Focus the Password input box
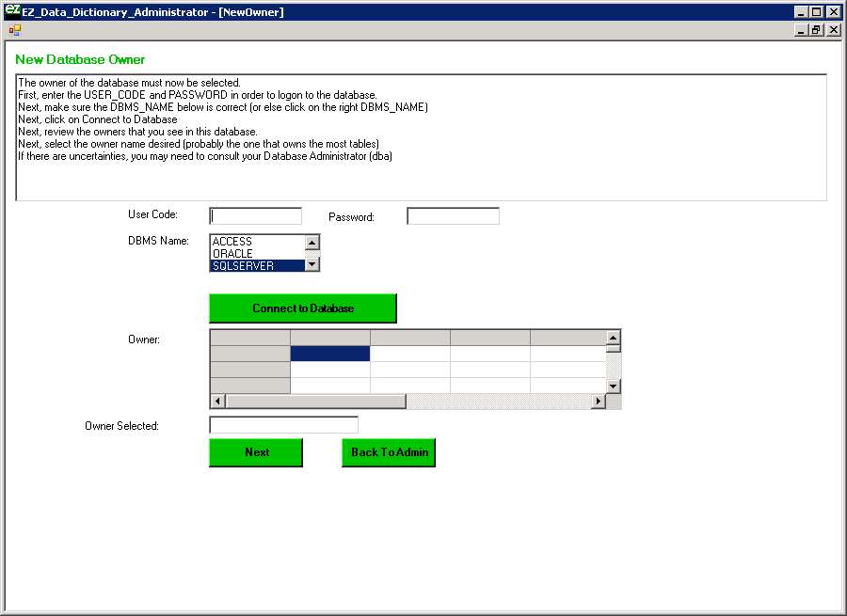The width and height of the screenshot is (847, 616). pos(453,216)
